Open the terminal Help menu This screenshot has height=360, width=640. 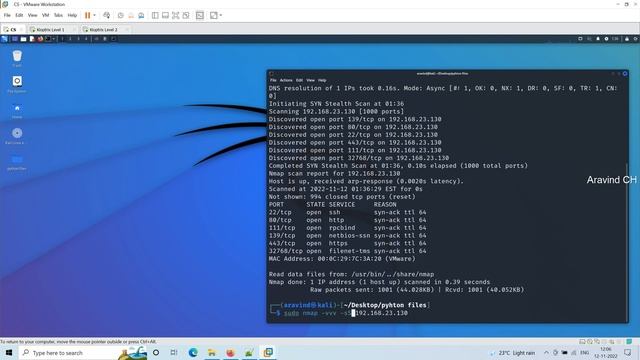[322, 80]
